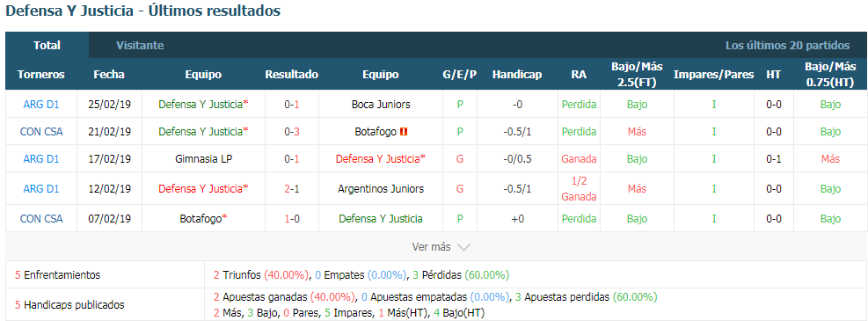Click Defensa Y Justicia in the 17/02/19 row
The width and height of the screenshot is (868, 321).
click(381, 159)
